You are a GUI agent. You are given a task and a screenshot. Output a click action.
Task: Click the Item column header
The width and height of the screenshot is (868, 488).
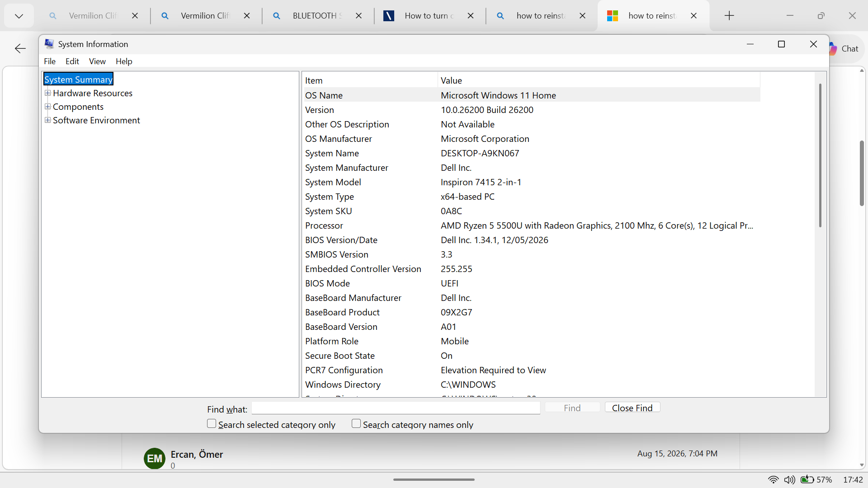(x=370, y=80)
